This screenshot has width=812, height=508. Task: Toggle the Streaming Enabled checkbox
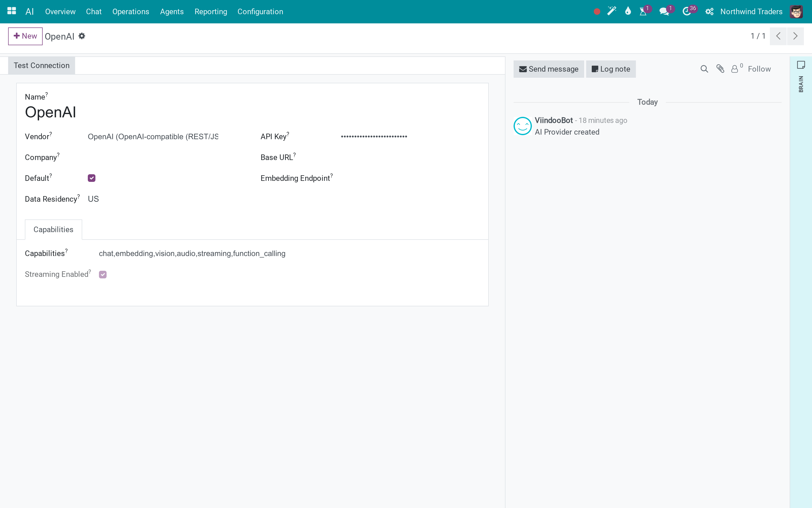coord(103,275)
